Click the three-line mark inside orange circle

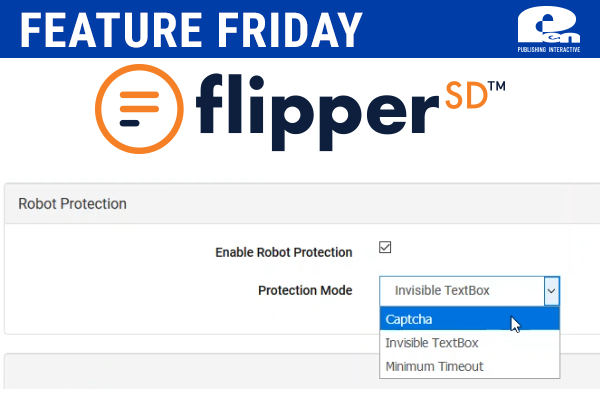click(x=139, y=109)
